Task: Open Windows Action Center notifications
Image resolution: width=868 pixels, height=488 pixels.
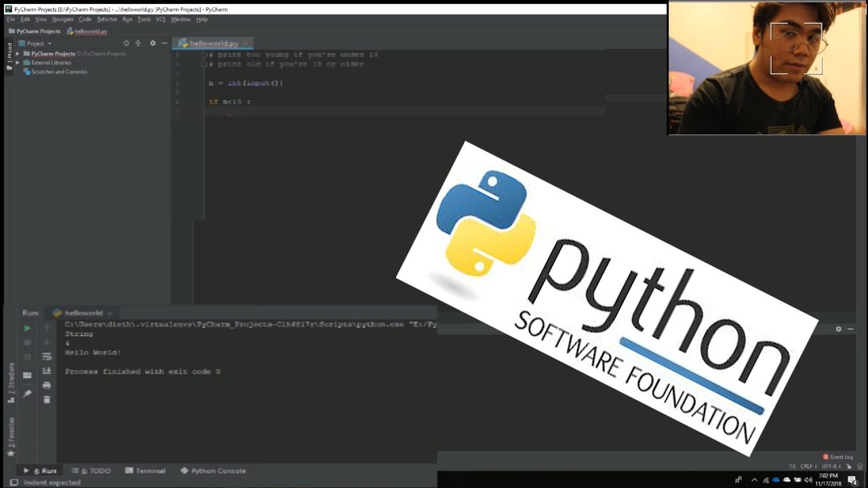Action: coord(852,480)
